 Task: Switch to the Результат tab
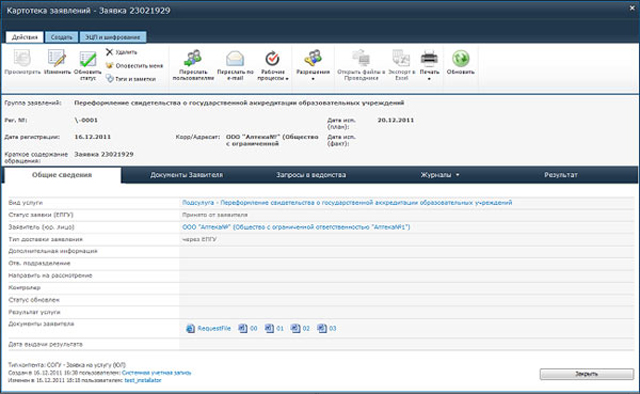click(560, 175)
